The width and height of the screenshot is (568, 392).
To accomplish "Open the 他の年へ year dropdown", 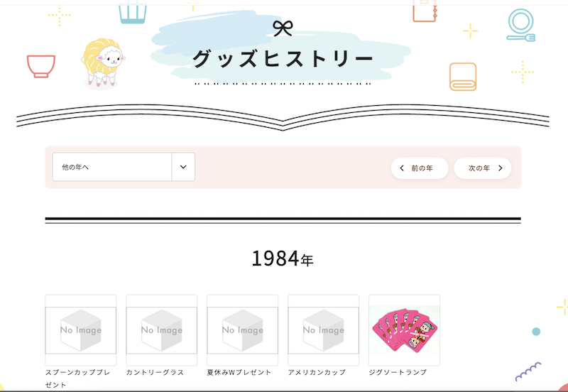I will pyautogui.click(x=112, y=167).
